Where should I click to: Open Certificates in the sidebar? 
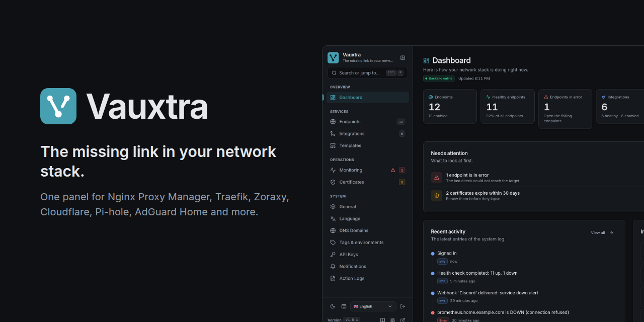pos(368,182)
